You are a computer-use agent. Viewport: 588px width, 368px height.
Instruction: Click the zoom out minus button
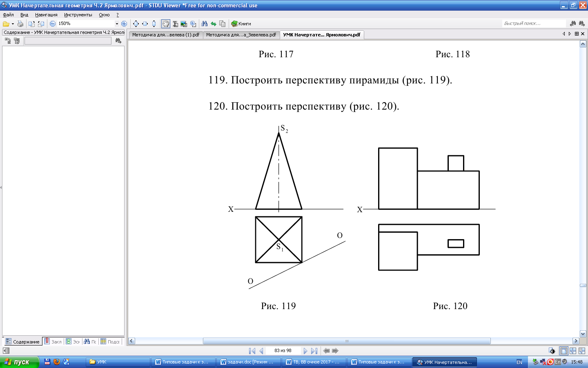53,24
